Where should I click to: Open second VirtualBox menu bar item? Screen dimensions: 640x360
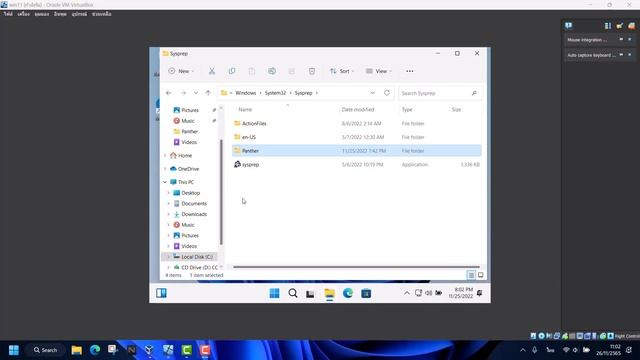click(23, 14)
